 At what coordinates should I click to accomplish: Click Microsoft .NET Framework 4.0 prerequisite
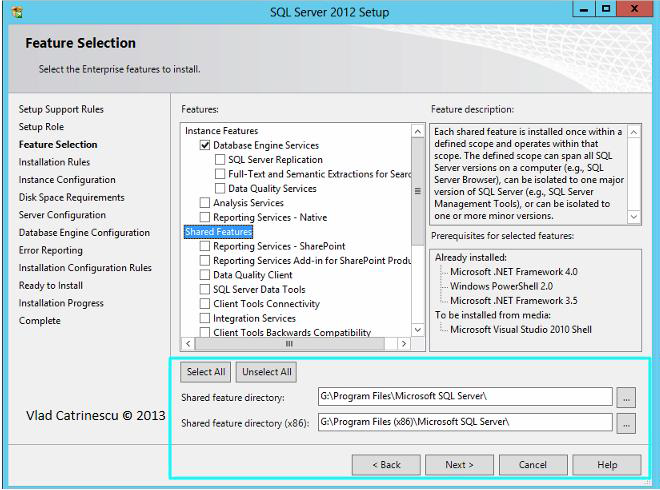pyautogui.click(x=514, y=272)
